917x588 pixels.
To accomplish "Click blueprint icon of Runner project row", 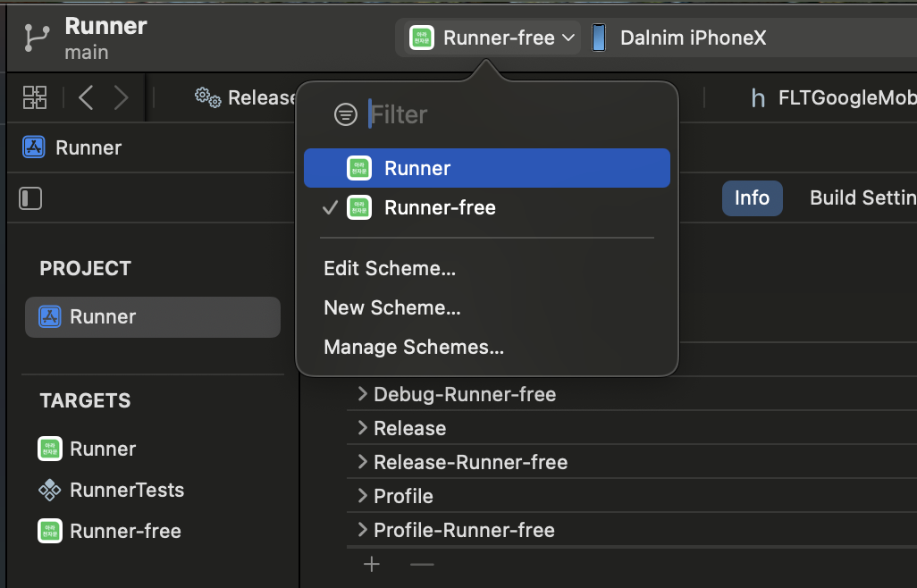I will point(50,317).
